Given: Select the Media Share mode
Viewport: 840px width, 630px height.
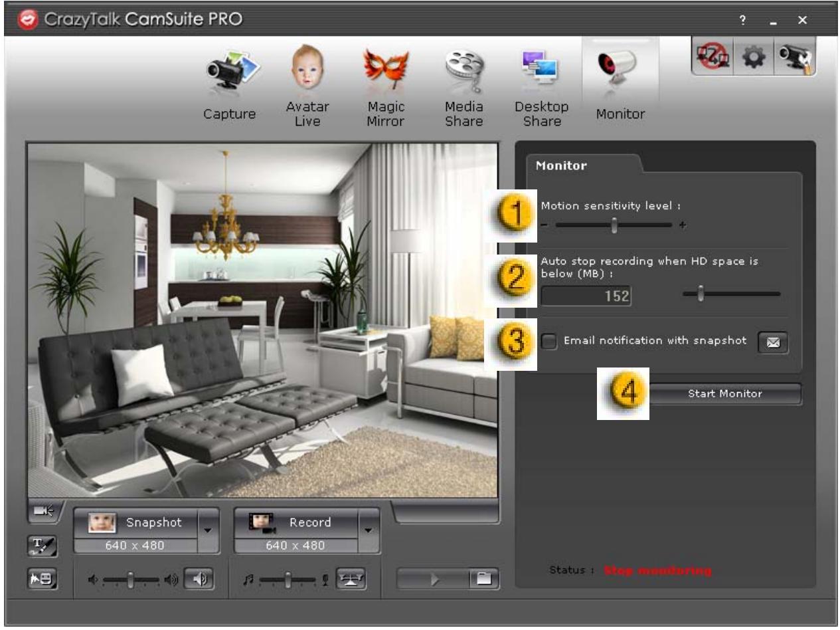Looking at the screenshot, I should point(463,86).
